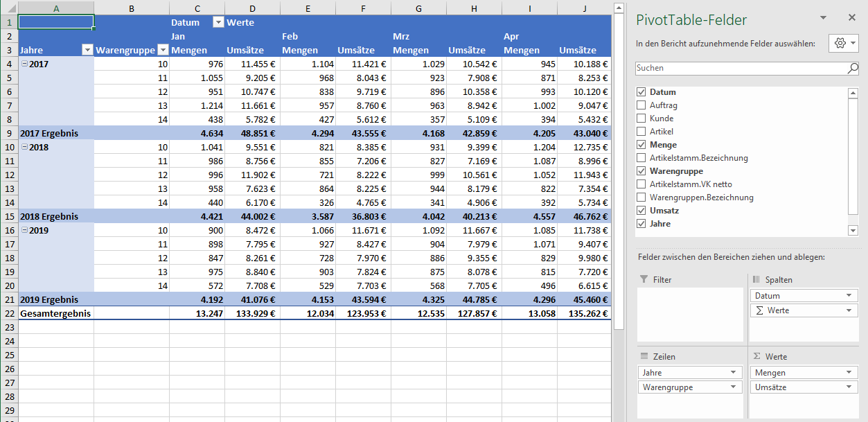This screenshot has width=868, height=422.
Task: Click the Umsätze field in Werte area
Action: click(x=797, y=387)
